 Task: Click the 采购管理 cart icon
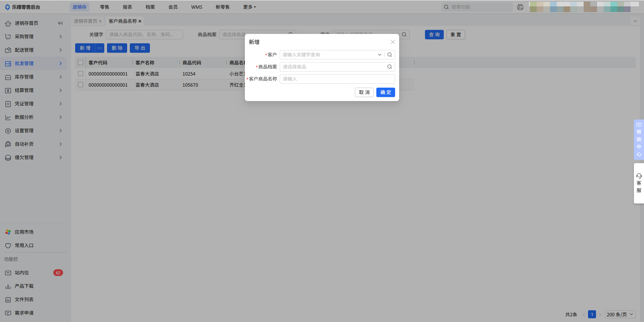pos(8,37)
